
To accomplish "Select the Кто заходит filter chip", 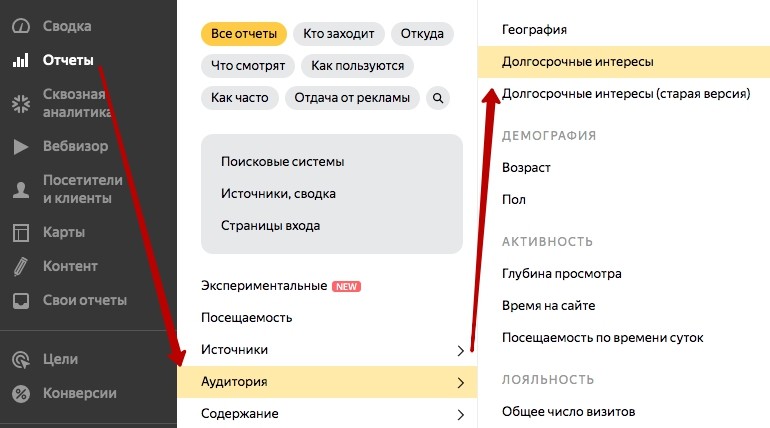I will pyautogui.click(x=339, y=34).
